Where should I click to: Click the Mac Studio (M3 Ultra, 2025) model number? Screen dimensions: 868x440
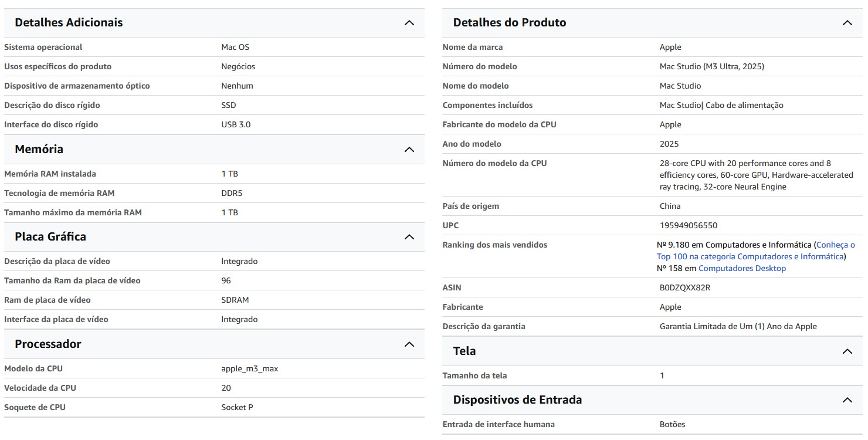click(x=711, y=67)
